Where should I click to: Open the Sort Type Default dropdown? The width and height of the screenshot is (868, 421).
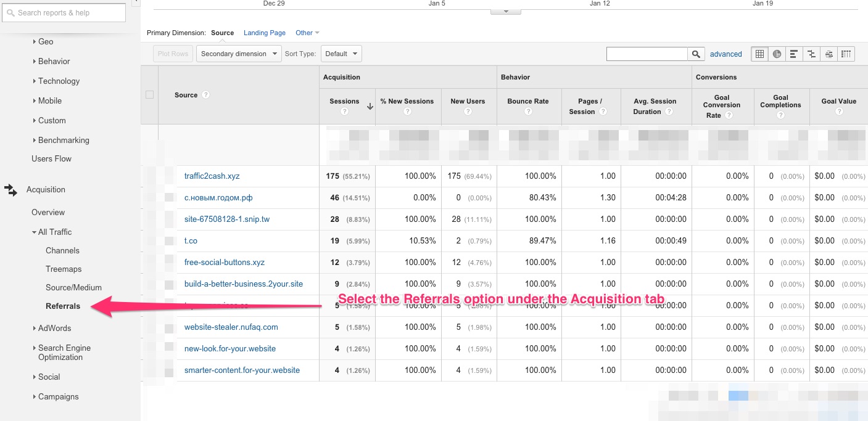click(341, 54)
